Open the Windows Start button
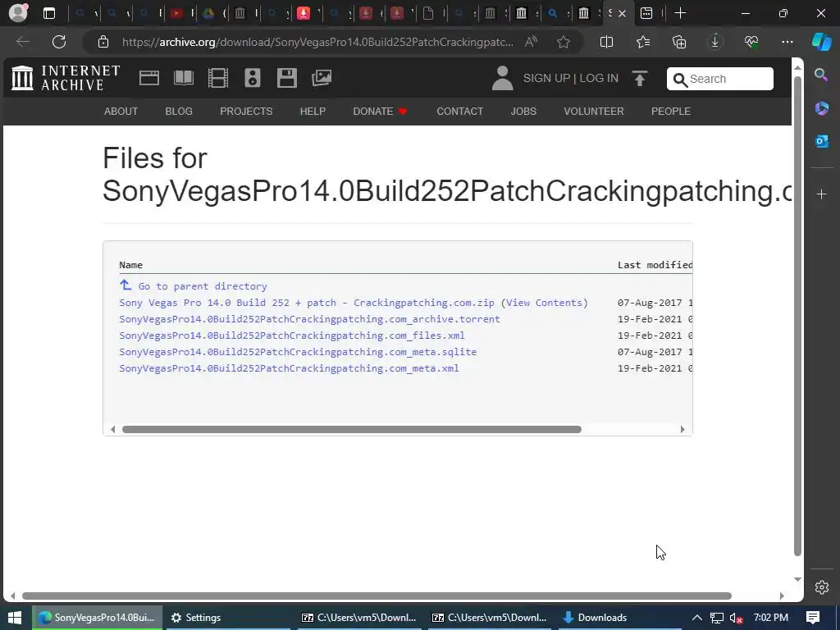 [x=15, y=618]
